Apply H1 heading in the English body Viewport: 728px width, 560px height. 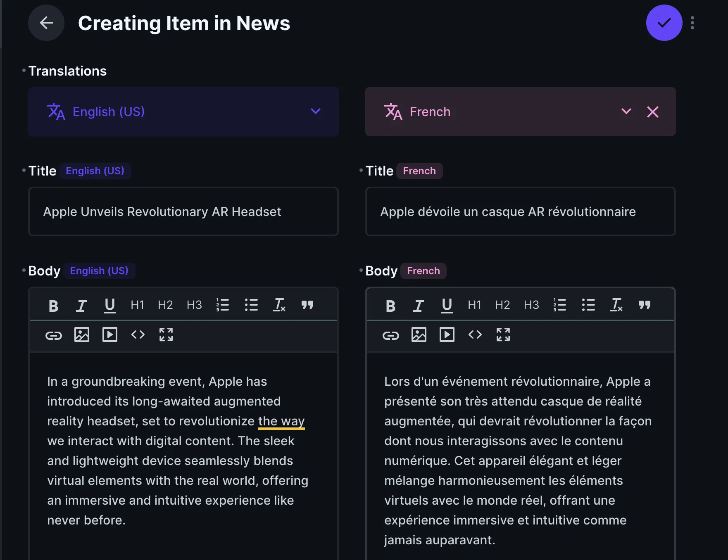pos(137,305)
